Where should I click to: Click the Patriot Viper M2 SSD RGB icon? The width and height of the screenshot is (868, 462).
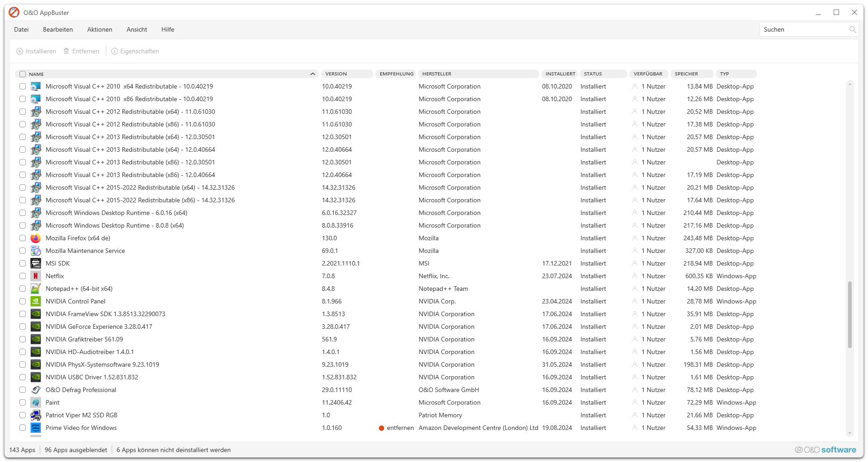pos(36,415)
